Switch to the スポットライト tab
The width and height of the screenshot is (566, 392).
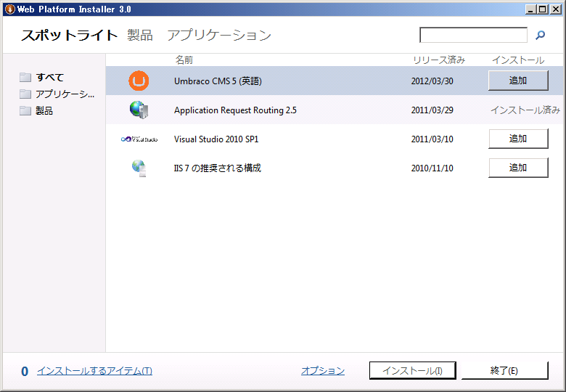(x=70, y=35)
